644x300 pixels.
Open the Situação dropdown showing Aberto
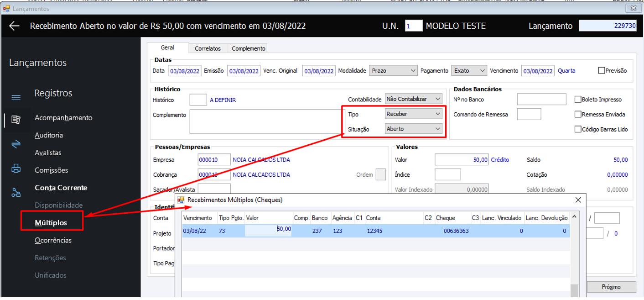(x=414, y=129)
